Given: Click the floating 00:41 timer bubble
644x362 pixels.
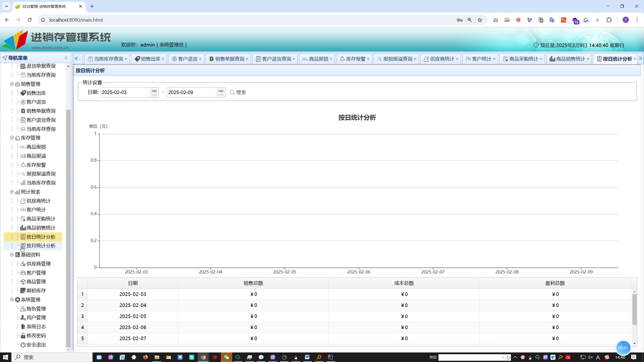Looking at the screenshot, I should (x=623, y=348).
